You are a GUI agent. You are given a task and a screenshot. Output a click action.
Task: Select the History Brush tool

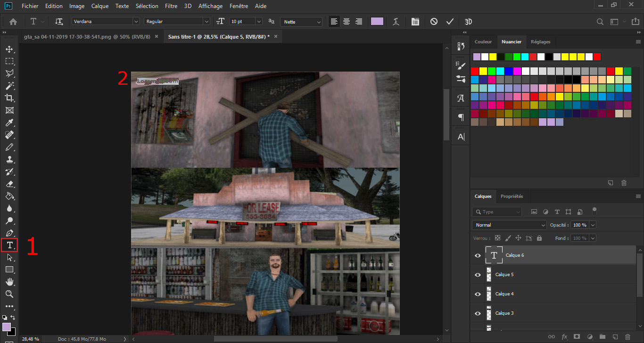click(x=9, y=171)
